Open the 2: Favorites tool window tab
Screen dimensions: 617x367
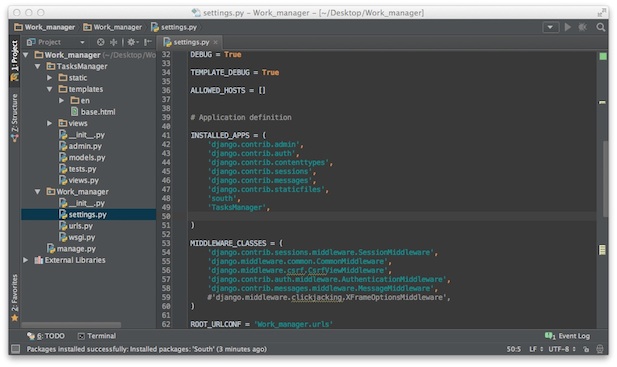[15, 298]
